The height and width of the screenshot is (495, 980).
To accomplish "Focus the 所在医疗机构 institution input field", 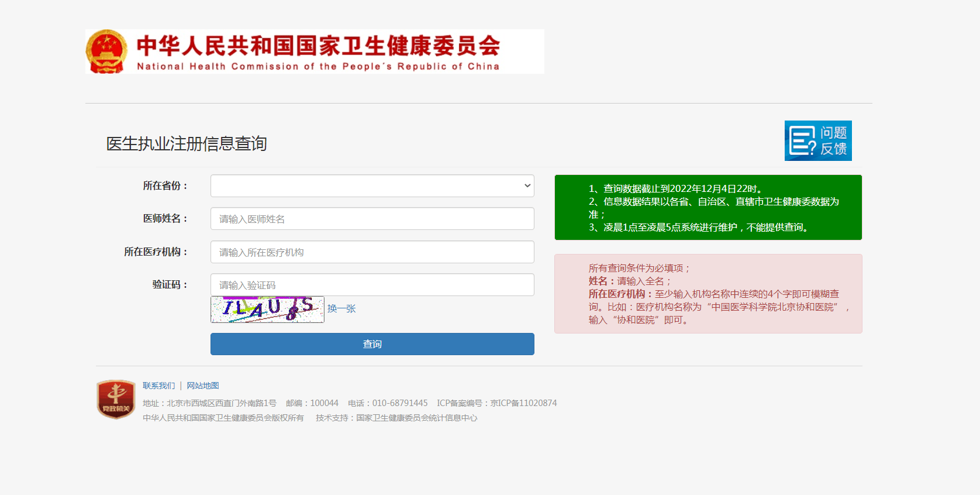I will pyautogui.click(x=372, y=252).
